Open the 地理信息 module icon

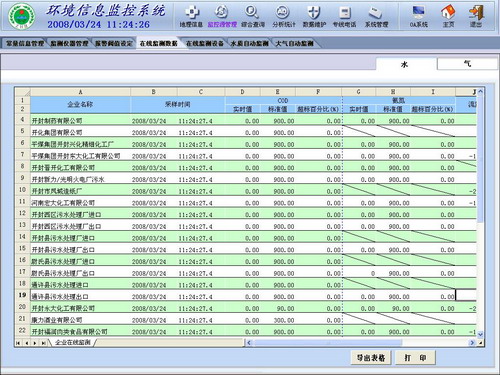click(x=192, y=12)
